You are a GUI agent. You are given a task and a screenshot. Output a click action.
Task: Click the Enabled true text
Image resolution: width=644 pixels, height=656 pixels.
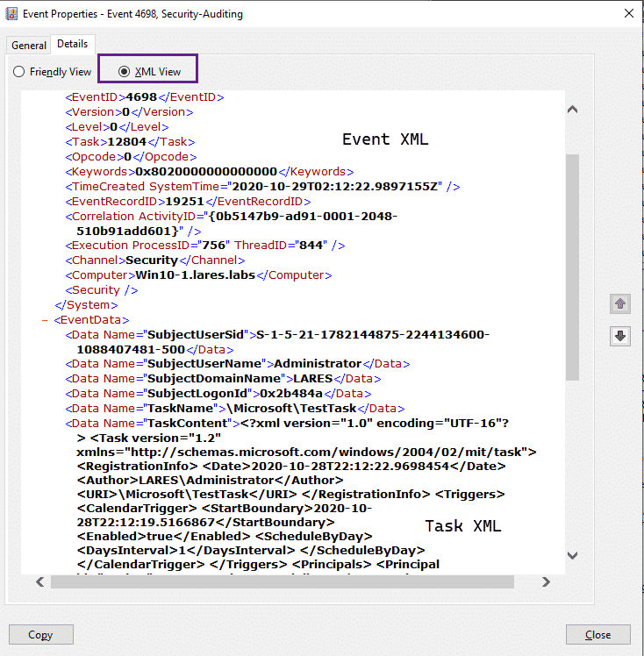163,537
